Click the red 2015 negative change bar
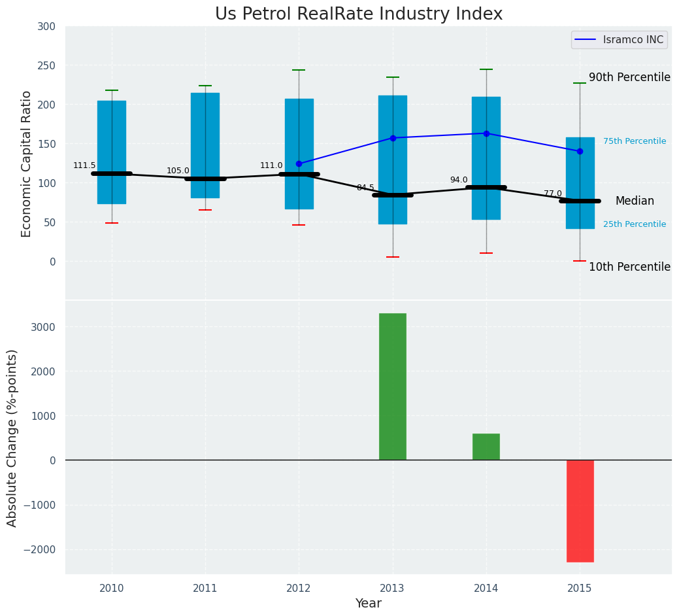679x616 pixels. click(x=580, y=511)
